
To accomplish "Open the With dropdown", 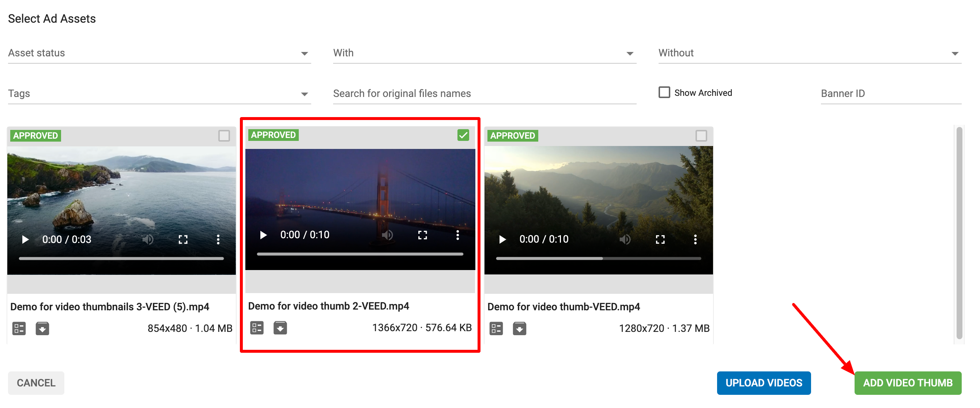I will coord(484,53).
